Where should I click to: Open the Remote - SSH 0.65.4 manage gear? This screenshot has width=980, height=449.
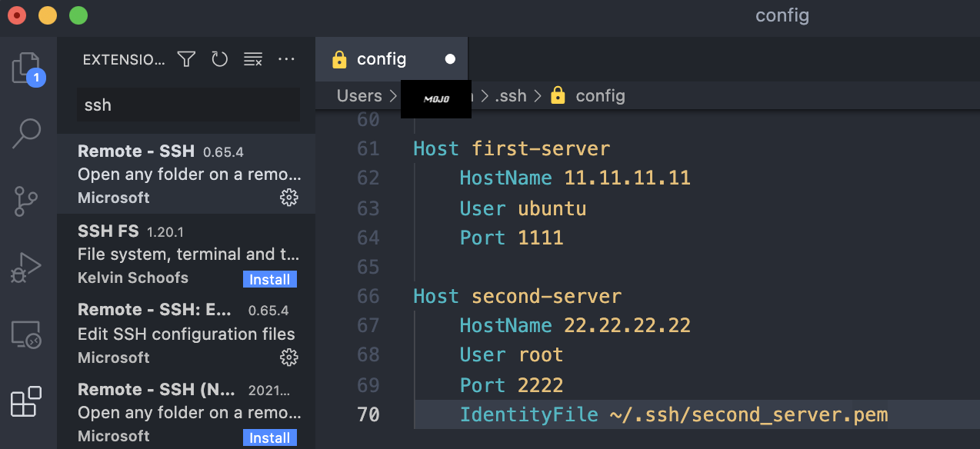coord(288,198)
